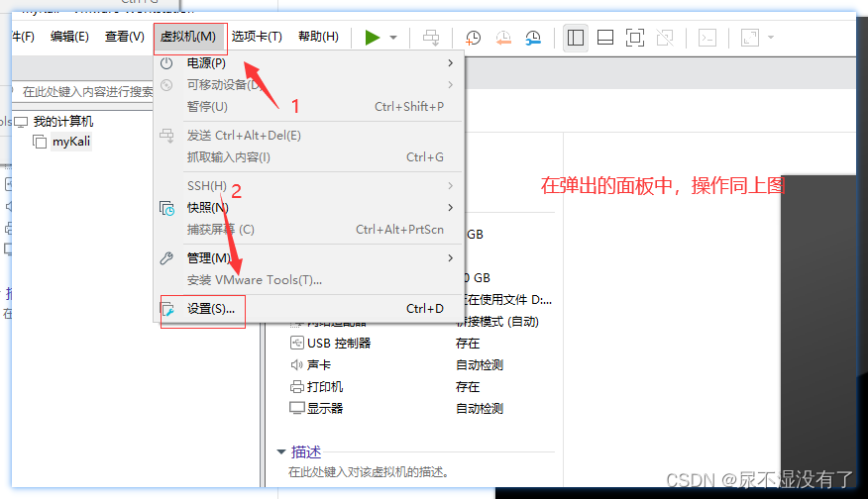868x499 pixels.
Task: Choose 设置(S)... from the menu
Action: 309,309
